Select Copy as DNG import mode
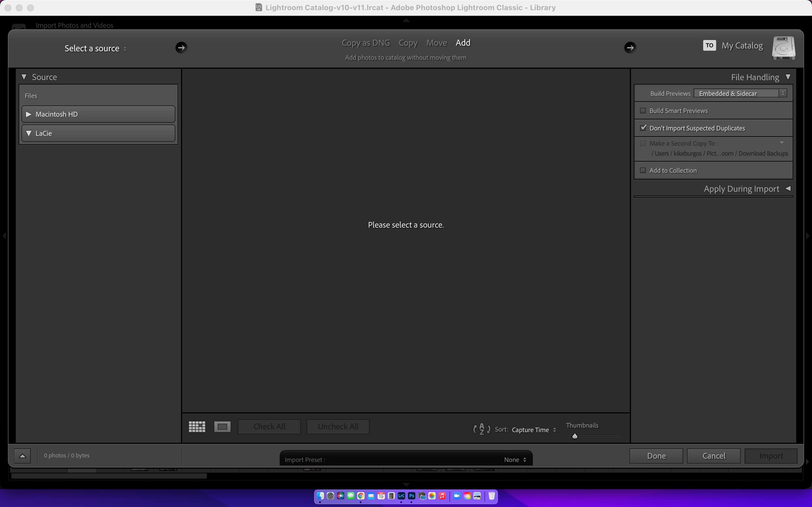 point(365,43)
